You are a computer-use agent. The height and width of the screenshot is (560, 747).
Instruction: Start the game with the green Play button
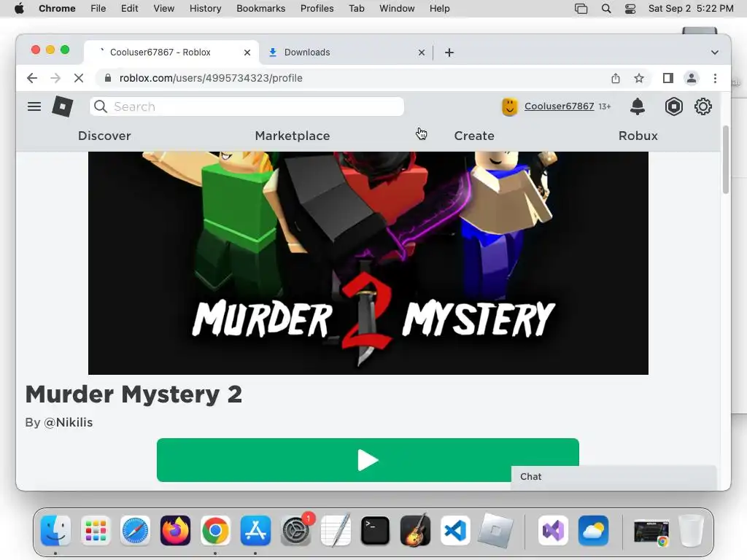368,460
